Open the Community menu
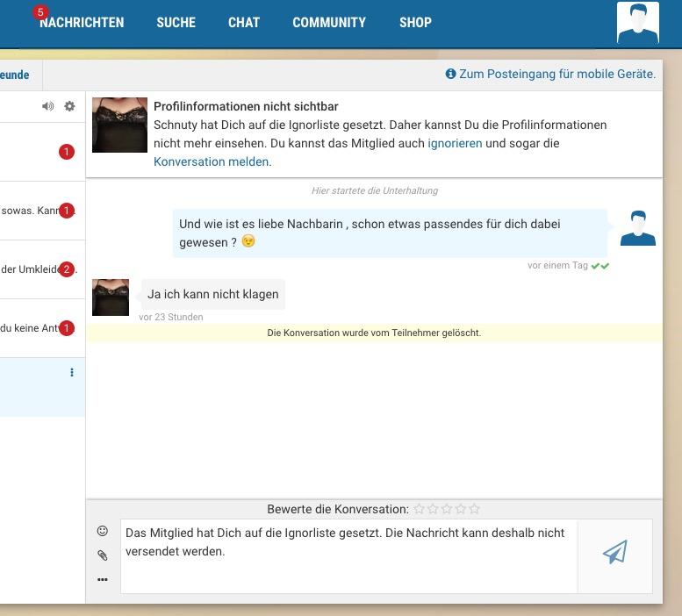Screen dimensions: 682x616 328,23
